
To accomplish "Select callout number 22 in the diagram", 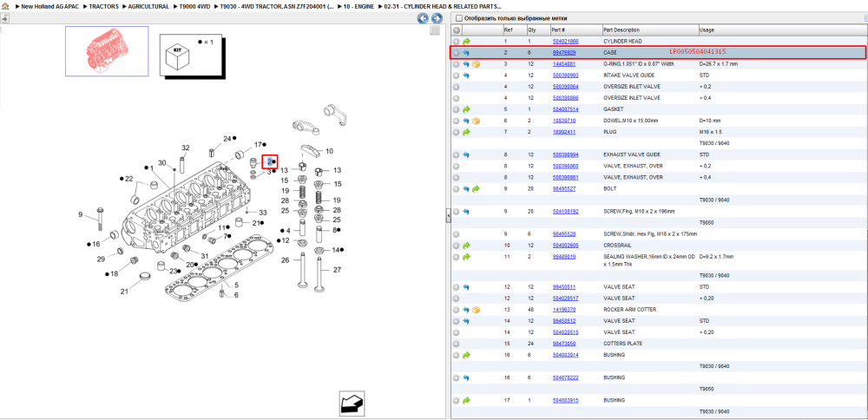I will click(x=129, y=179).
